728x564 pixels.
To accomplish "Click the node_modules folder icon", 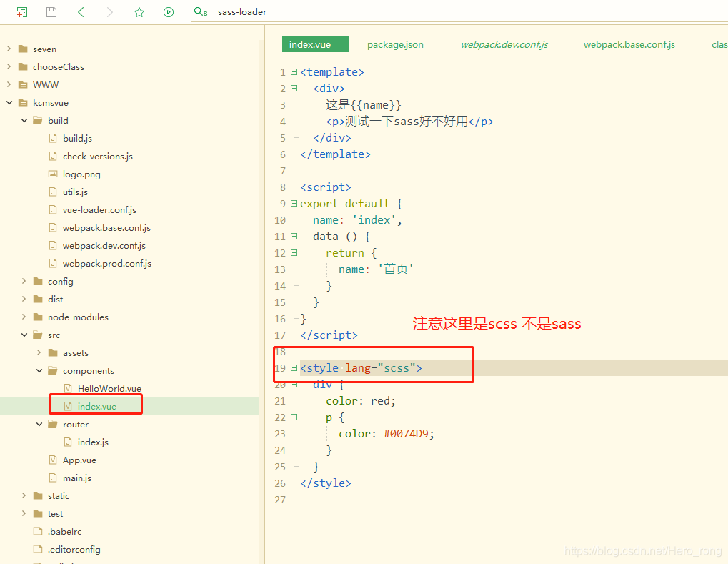I will pyautogui.click(x=38, y=317).
